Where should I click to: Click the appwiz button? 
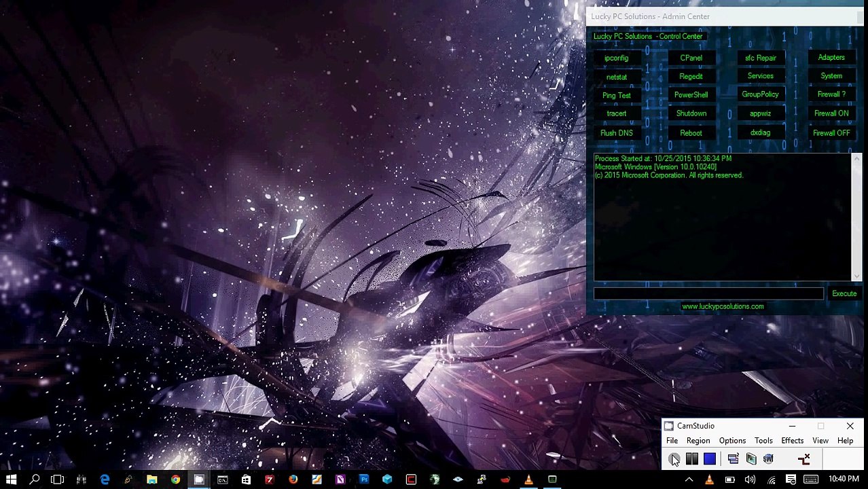click(x=760, y=113)
